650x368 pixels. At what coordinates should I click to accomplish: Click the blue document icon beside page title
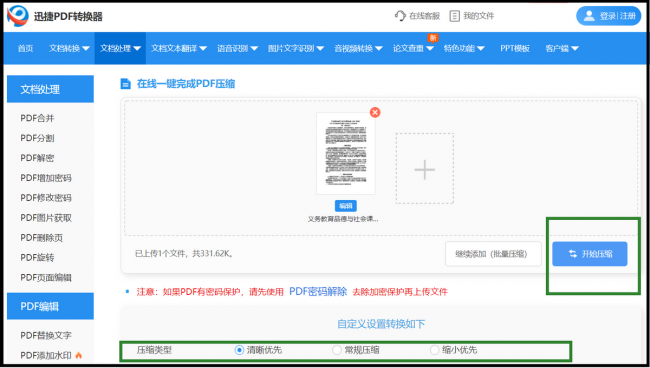point(125,84)
